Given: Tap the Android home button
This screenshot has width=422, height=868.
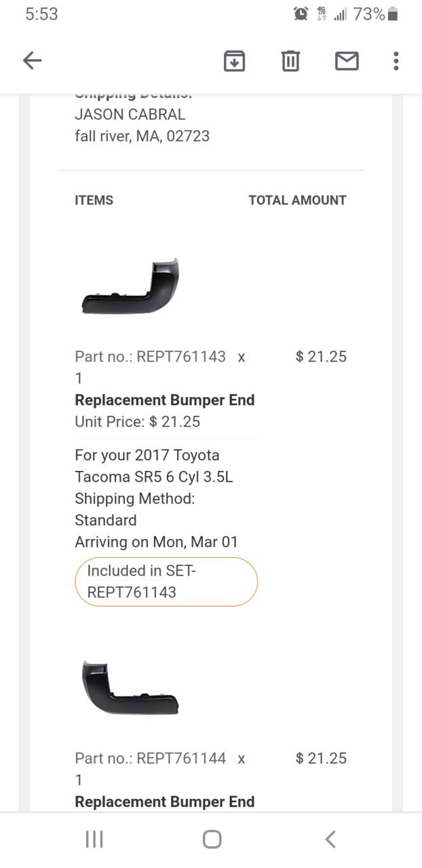Looking at the screenshot, I should click(212, 839).
